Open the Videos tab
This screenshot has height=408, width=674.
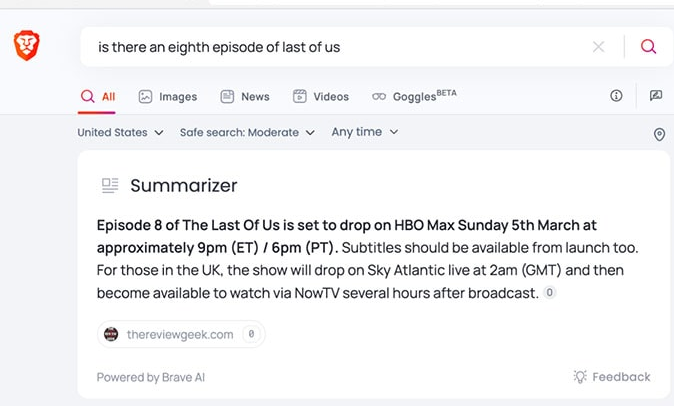click(321, 97)
